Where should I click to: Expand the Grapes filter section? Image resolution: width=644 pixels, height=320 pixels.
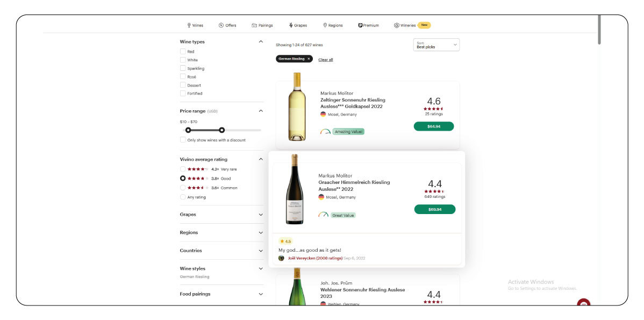(261, 215)
